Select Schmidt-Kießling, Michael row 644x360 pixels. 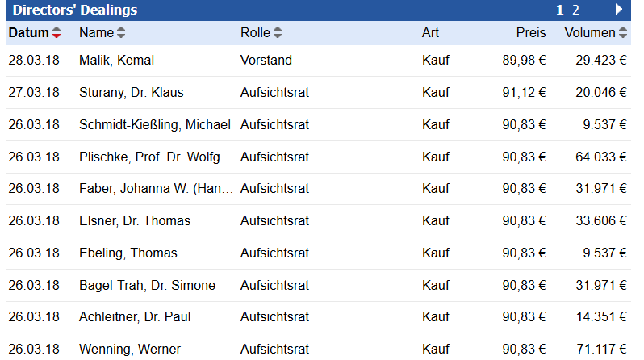(x=154, y=125)
